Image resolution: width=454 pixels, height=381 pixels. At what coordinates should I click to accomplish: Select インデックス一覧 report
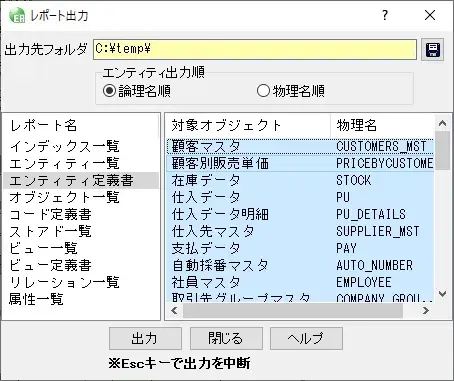tap(81, 146)
